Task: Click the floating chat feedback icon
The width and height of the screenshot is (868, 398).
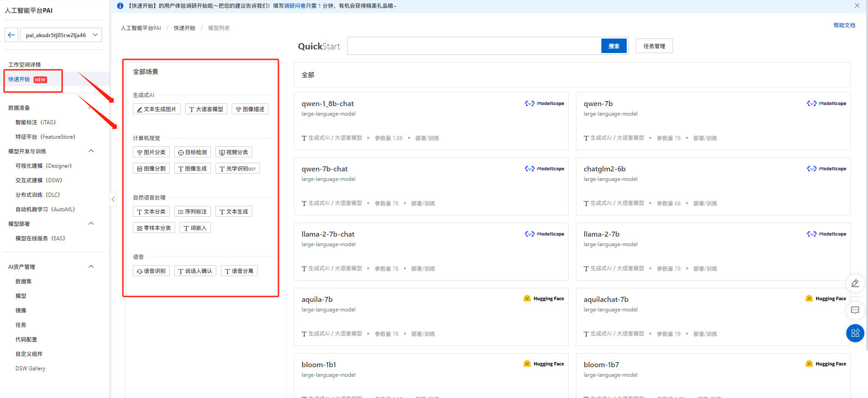Action: pyautogui.click(x=855, y=311)
